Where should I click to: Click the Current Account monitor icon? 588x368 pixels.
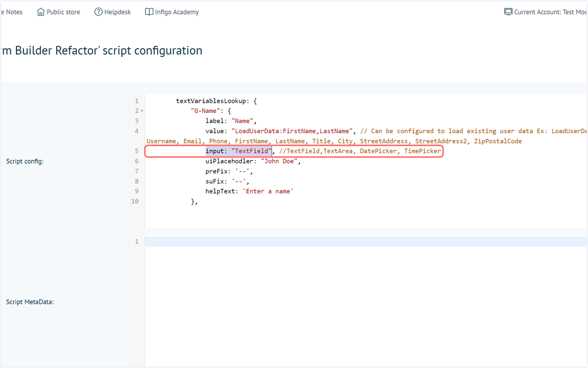pos(508,12)
